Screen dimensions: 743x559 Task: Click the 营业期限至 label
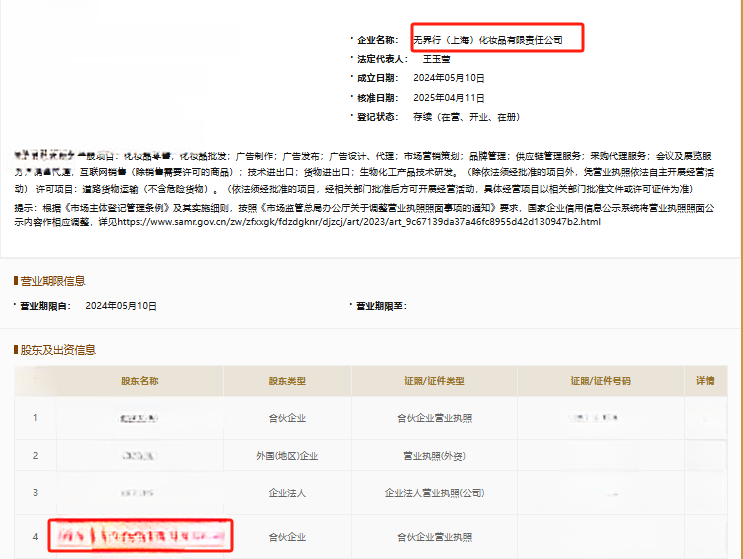coord(381,306)
